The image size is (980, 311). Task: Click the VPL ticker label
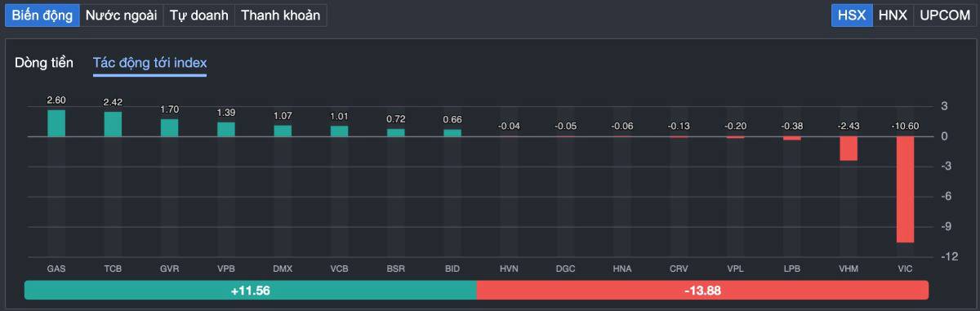tap(736, 269)
